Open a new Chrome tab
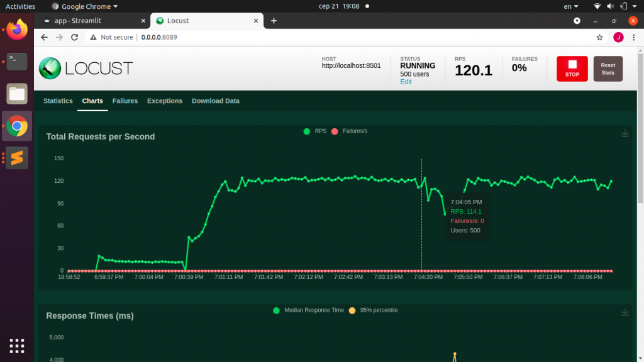644x362 pixels. (x=274, y=21)
